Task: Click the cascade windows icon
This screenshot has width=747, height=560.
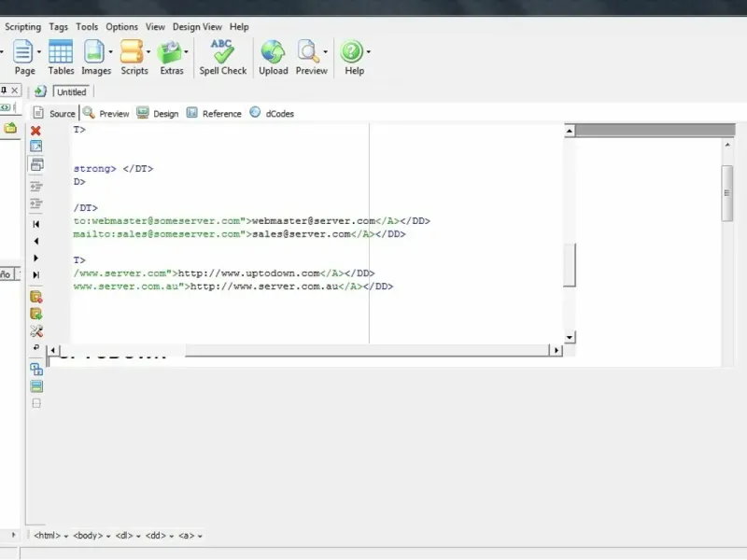Action: click(36, 165)
